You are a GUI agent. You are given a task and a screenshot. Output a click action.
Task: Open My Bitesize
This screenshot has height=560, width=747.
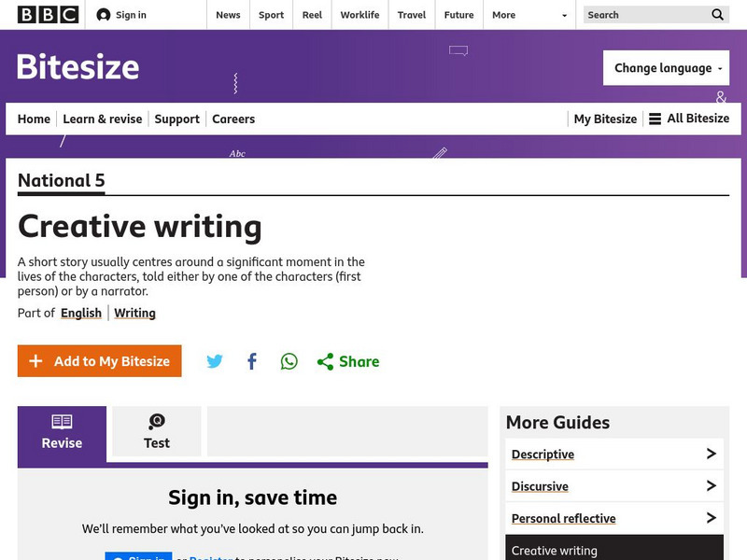point(605,119)
